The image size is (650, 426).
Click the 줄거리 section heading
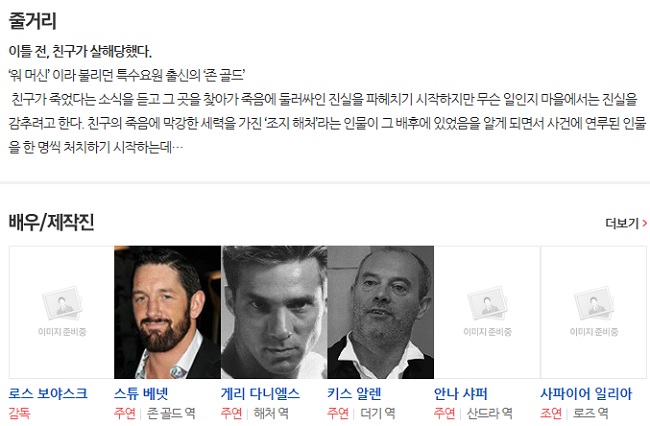(x=32, y=21)
